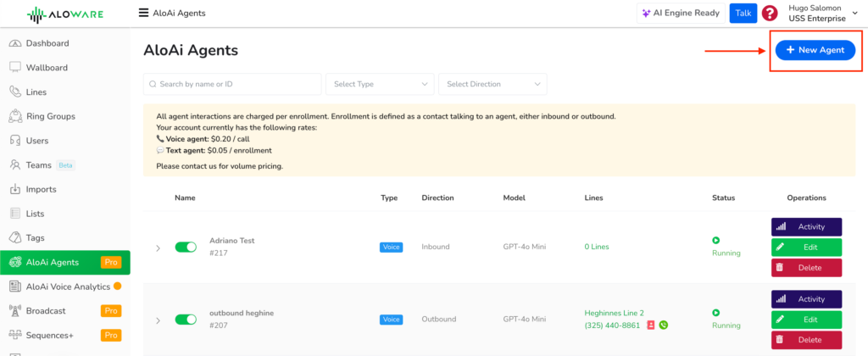
Task: Click the Broadcast tower icon
Action: click(x=15, y=311)
